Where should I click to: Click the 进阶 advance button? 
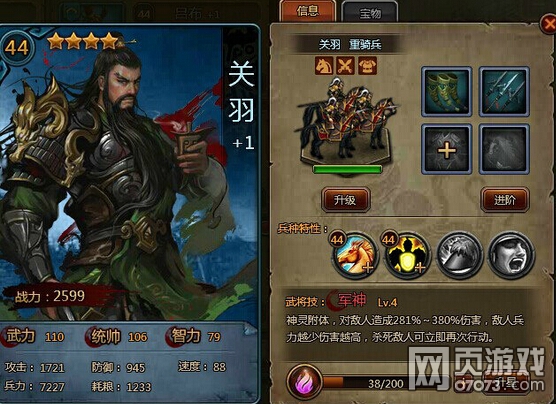click(x=505, y=200)
